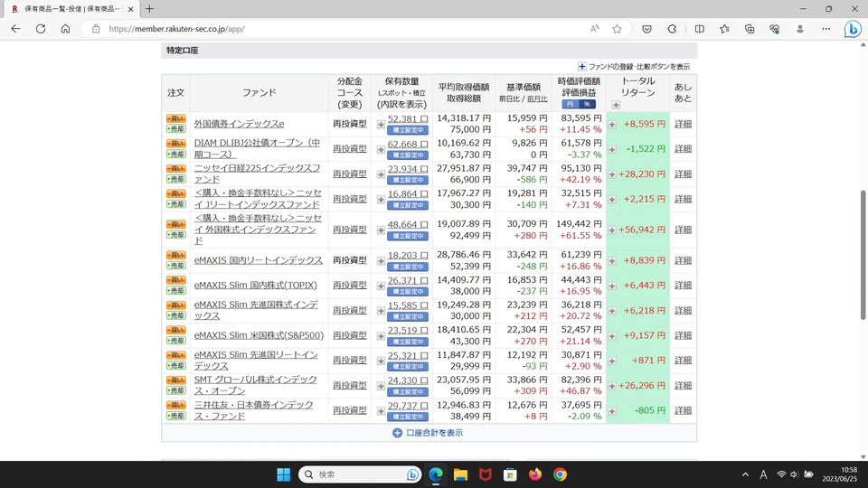
Task: Open McAfee from taskbar
Action: tap(486, 474)
